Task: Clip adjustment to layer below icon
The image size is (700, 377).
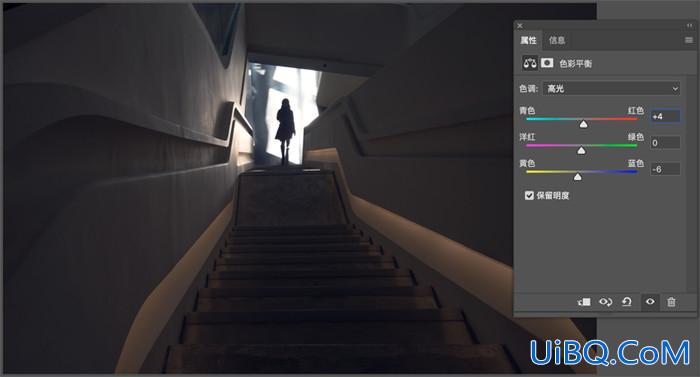Action: click(584, 302)
